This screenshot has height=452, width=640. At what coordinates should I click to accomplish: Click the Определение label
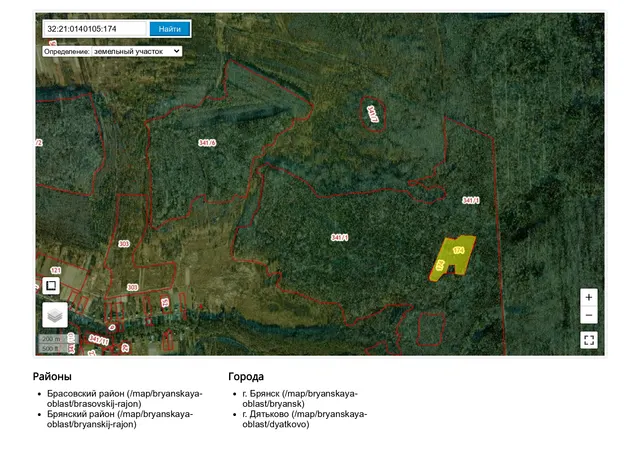[67, 51]
